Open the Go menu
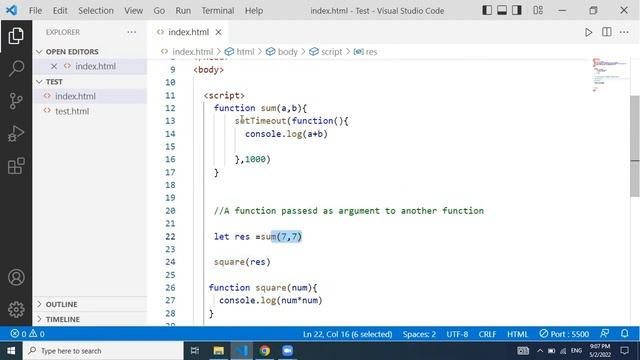 click(159, 11)
